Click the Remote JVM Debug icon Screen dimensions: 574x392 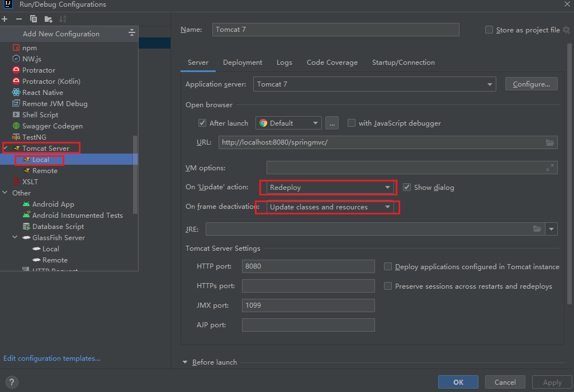[x=16, y=103]
